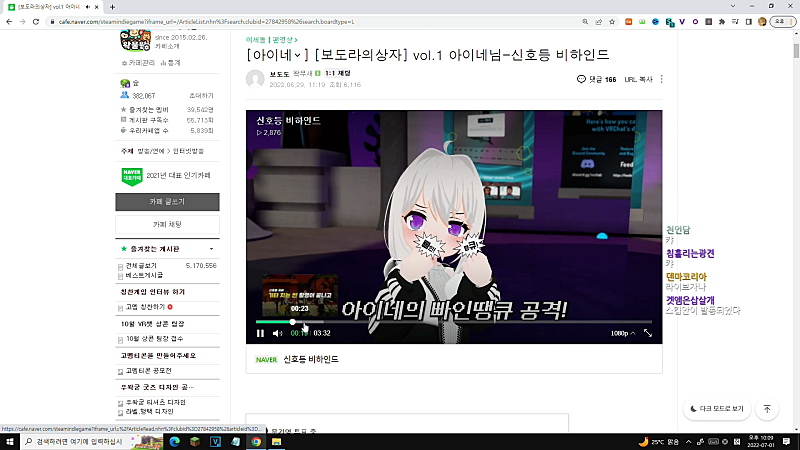Mute the video with the speaker icon
This screenshot has width=800, height=450.
277,333
